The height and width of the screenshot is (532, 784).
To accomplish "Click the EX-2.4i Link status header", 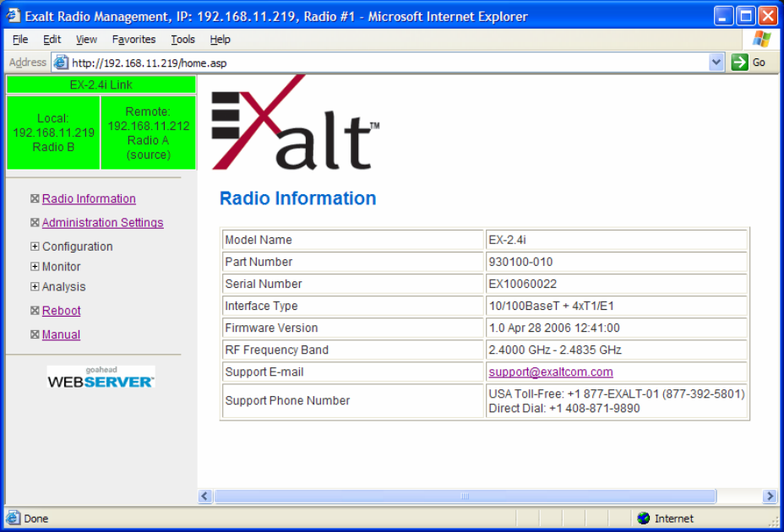I will pos(101,84).
